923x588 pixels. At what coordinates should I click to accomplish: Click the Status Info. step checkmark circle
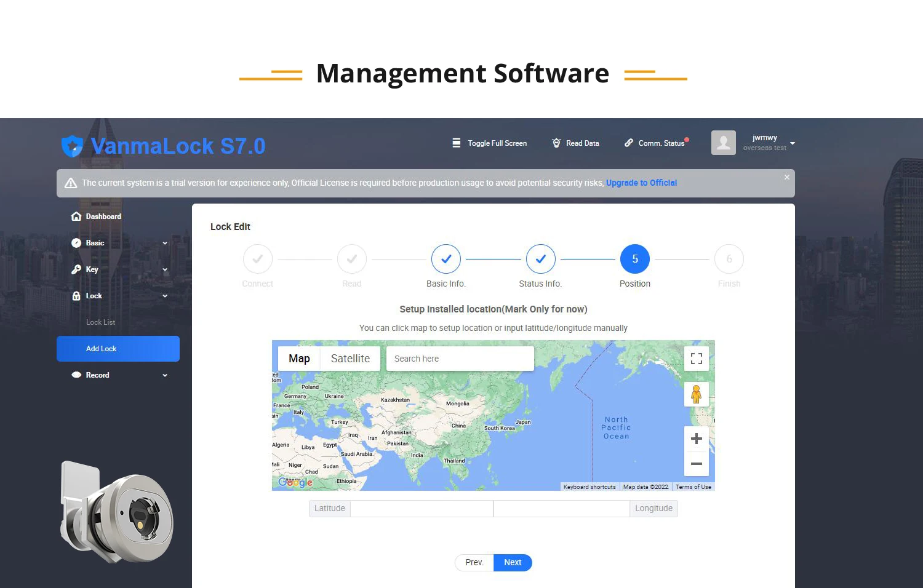pyautogui.click(x=541, y=259)
